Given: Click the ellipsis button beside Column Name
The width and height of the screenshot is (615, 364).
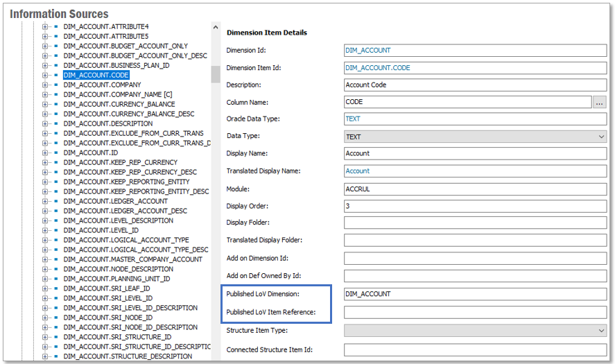Looking at the screenshot, I should pyautogui.click(x=600, y=102).
